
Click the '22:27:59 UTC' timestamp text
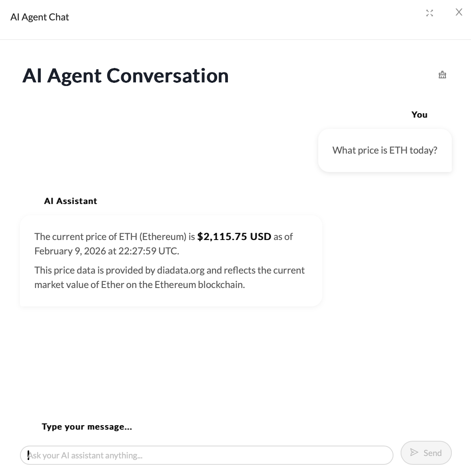tap(148, 251)
